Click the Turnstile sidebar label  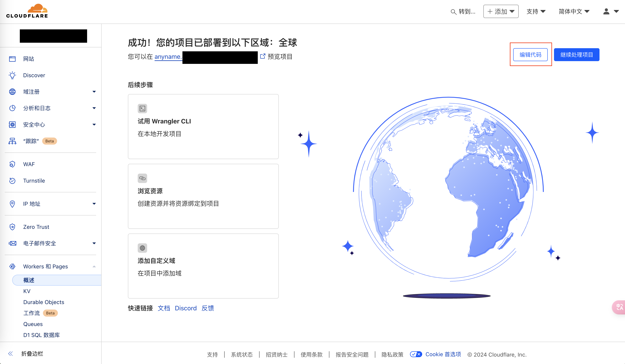click(34, 181)
